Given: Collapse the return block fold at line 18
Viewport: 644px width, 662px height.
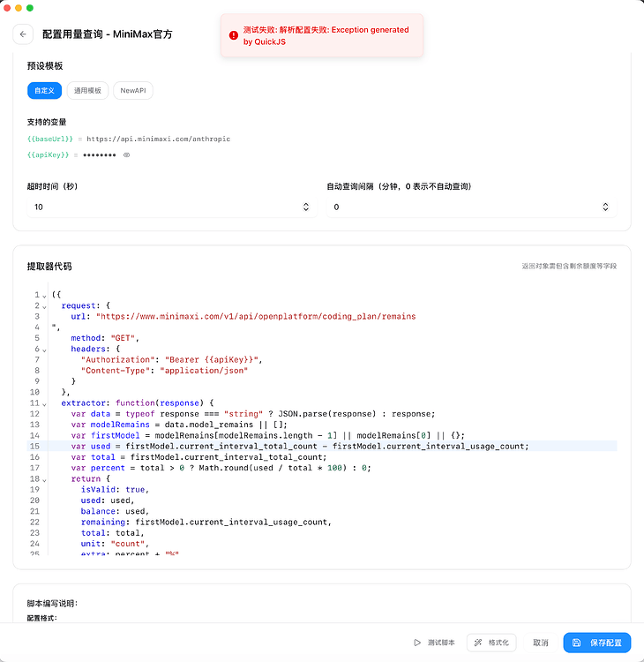Looking at the screenshot, I should click(x=44, y=479).
